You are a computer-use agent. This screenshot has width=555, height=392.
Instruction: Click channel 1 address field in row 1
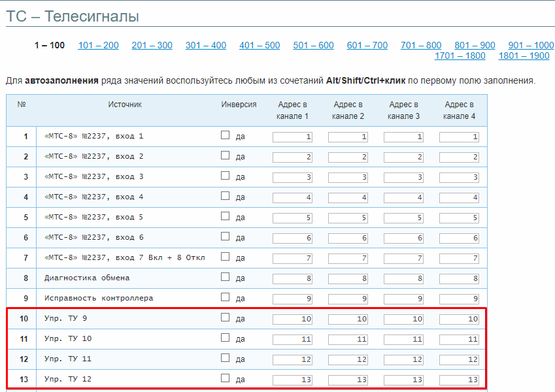[x=293, y=137]
